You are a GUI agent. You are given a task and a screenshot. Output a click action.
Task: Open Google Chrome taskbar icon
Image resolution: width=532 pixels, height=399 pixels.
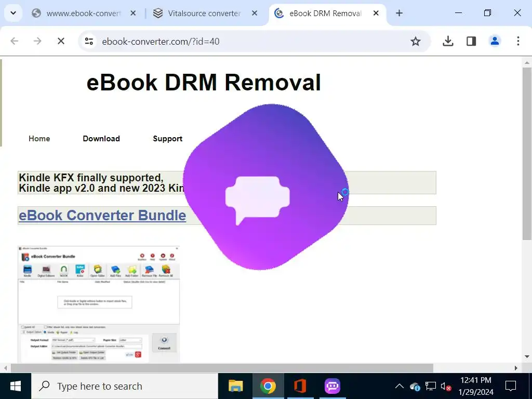(268, 386)
